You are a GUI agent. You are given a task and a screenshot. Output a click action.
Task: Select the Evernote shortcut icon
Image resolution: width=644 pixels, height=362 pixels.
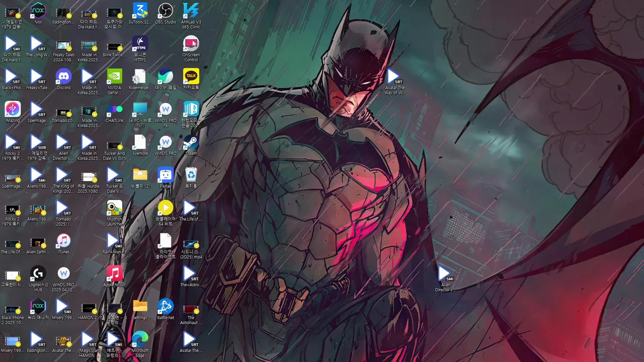(140, 145)
